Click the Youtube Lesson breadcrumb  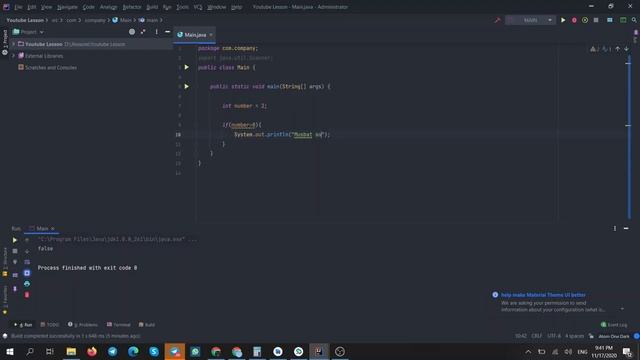click(25, 20)
